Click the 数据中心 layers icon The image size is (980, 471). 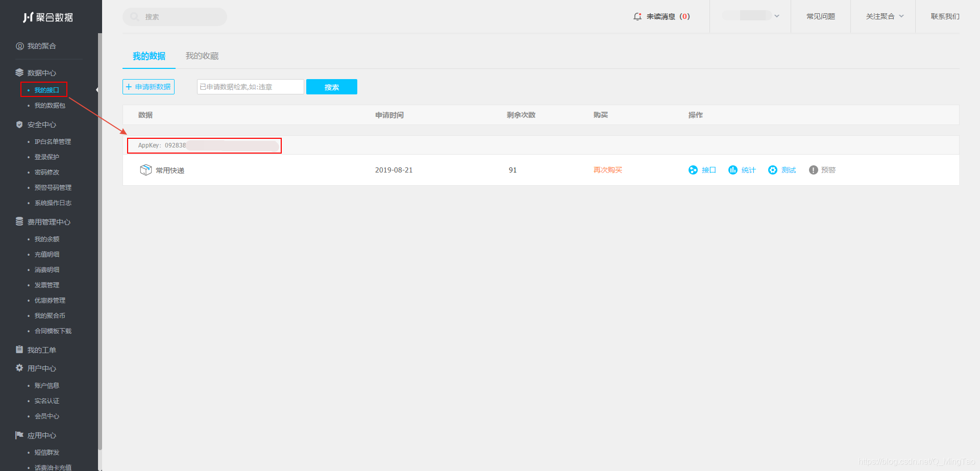pyautogui.click(x=19, y=72)
